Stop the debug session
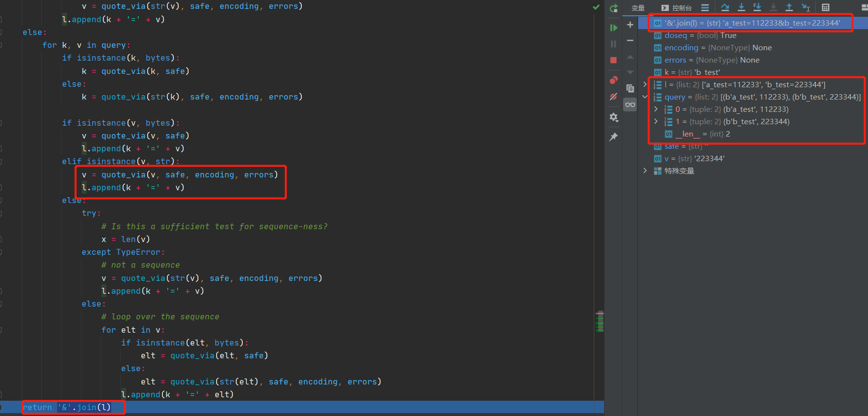The image size is (868, 416). point(613,60)
